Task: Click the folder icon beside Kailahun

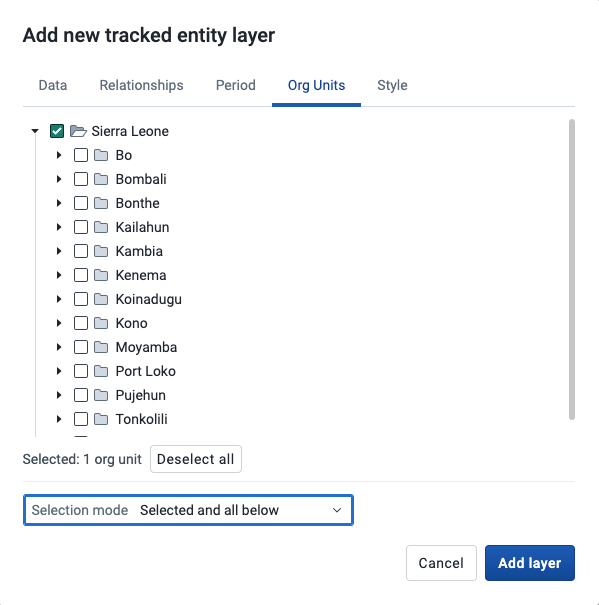Action: (x=101, y=227)
